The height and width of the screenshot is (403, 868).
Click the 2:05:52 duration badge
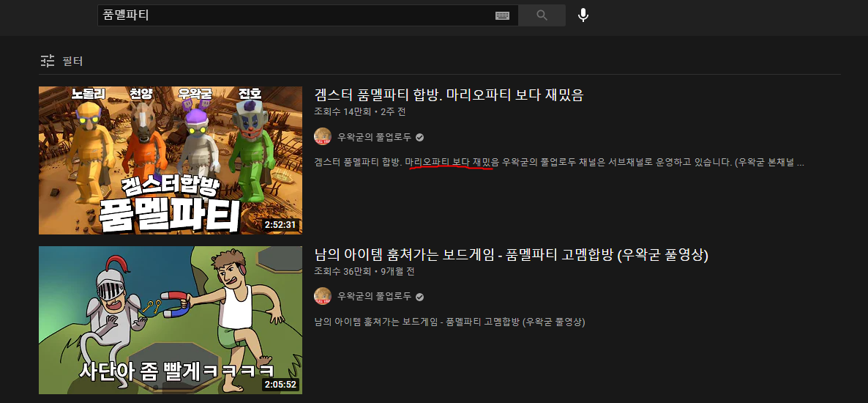pyautogui.click(x=280, y=385)
